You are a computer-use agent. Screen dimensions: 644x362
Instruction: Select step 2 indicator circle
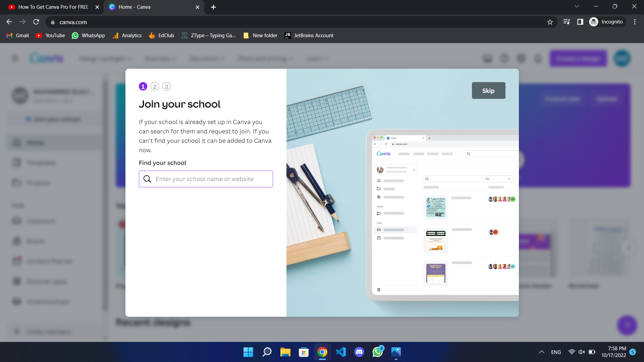pos(155,86)
